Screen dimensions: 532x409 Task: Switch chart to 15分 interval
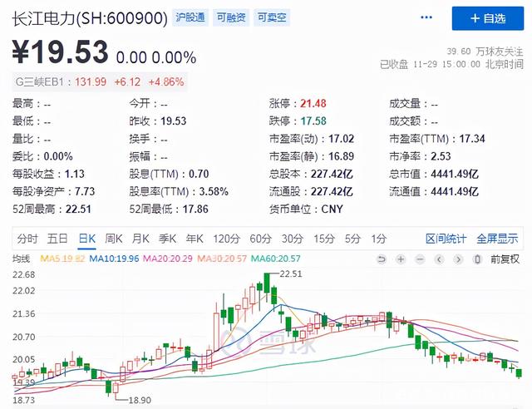click(324, 239)
